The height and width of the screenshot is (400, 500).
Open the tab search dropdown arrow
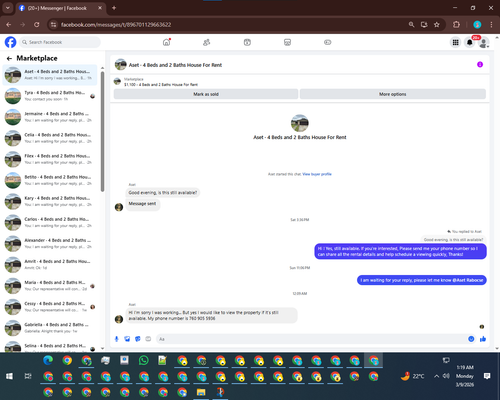[7, 8]
